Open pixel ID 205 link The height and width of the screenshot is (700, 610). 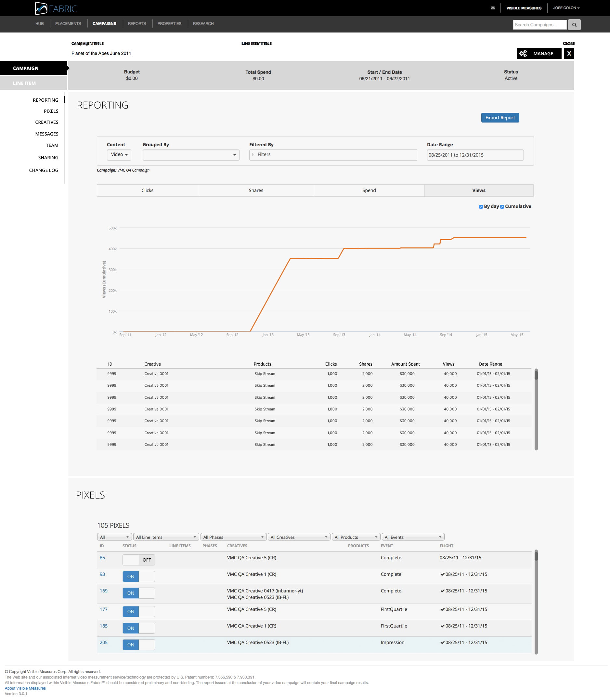103,642
